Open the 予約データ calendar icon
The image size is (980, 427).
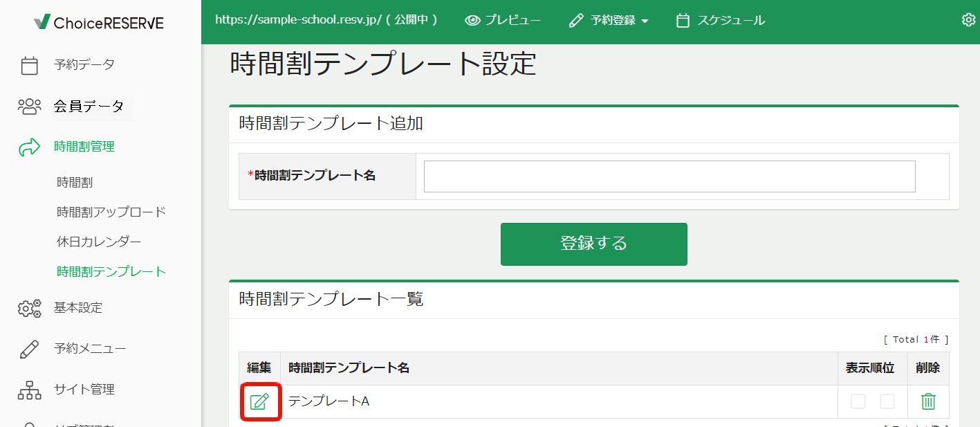point(29,65)
